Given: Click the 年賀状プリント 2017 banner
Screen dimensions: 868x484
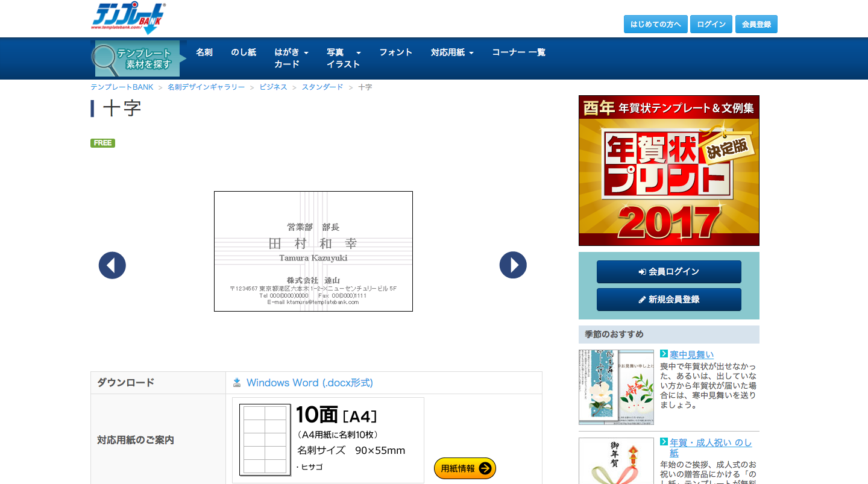Looking at the screenshot, I should coord(669,171).
